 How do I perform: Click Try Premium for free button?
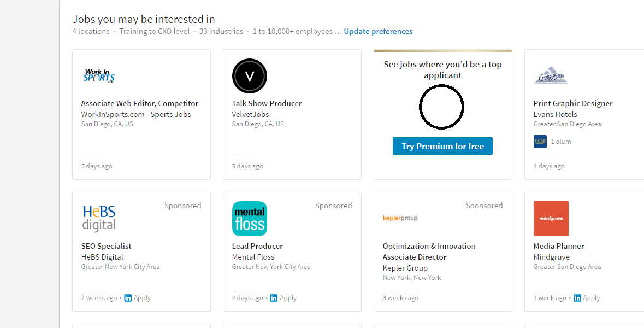coord(442,146)
